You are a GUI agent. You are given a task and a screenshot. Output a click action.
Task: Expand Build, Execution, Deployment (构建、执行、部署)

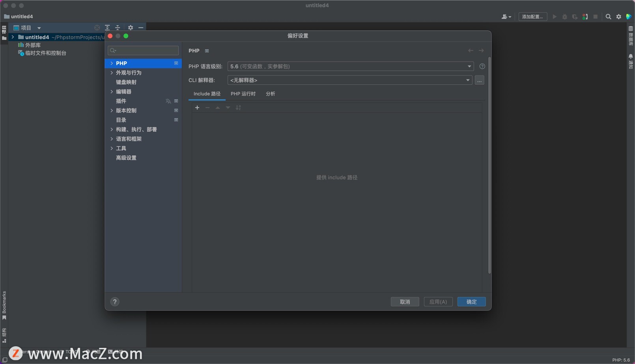[x=112, y=129]
